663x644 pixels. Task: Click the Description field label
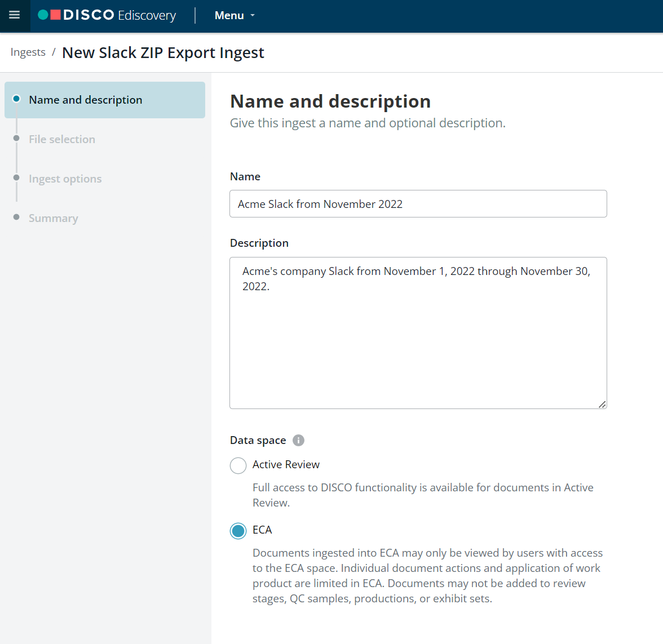click(x=259, y=243)
